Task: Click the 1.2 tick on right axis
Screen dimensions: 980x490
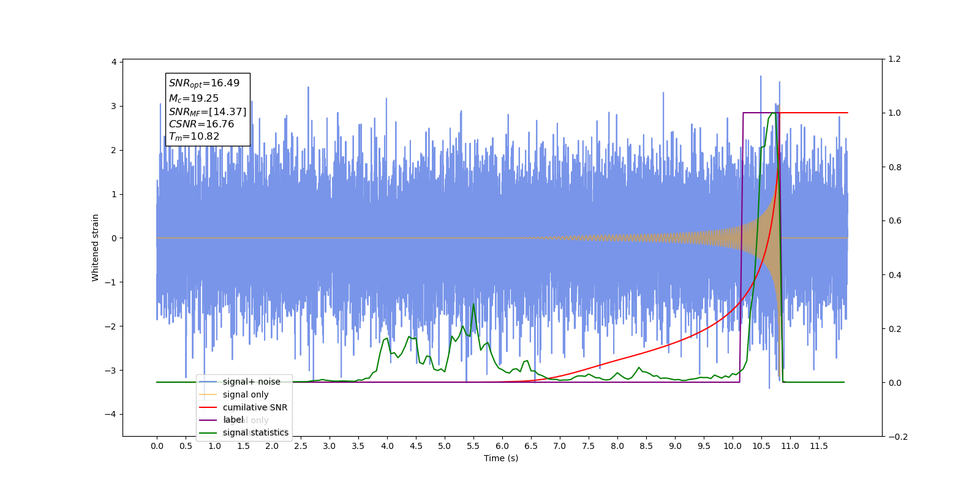Action: [895, 59]
